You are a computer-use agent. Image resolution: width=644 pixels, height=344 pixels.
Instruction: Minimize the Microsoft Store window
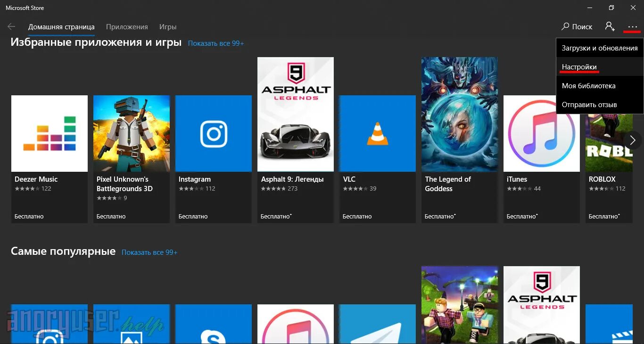point(590,8)
